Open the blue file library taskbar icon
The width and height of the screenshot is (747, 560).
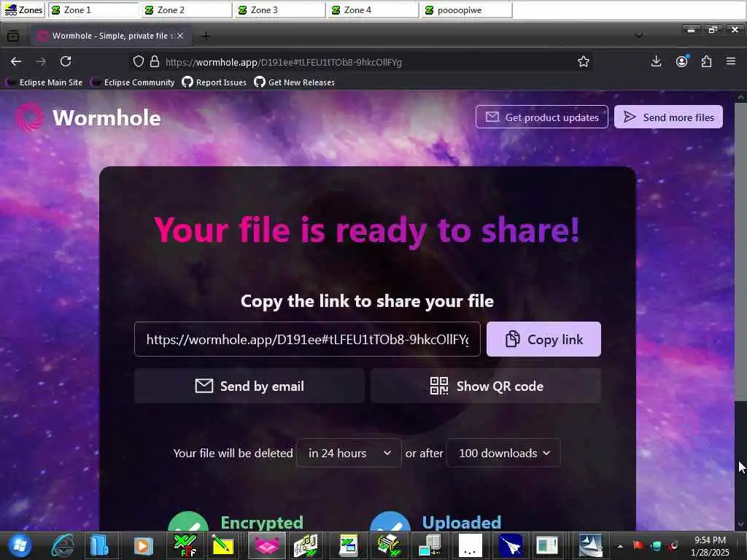click(x=99, y=545)
